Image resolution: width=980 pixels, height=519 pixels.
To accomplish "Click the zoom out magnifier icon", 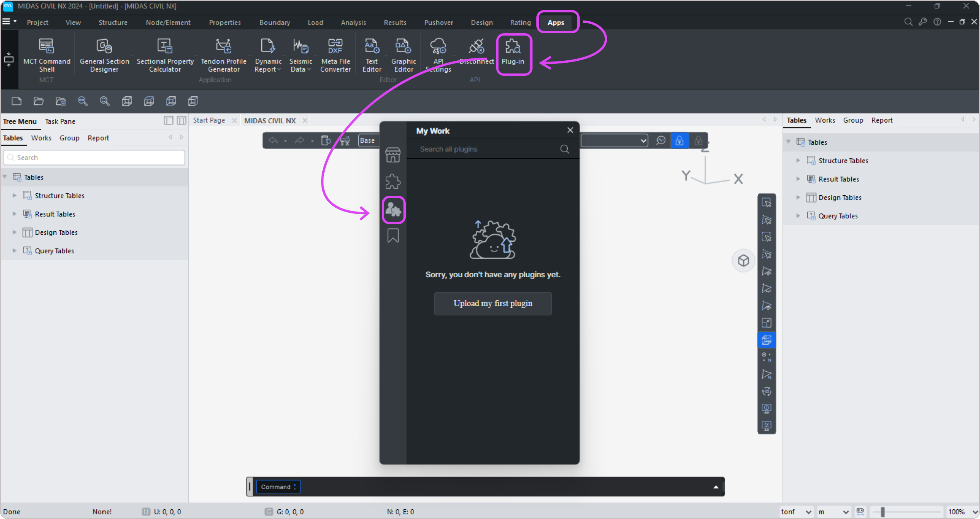I will 83,101.
